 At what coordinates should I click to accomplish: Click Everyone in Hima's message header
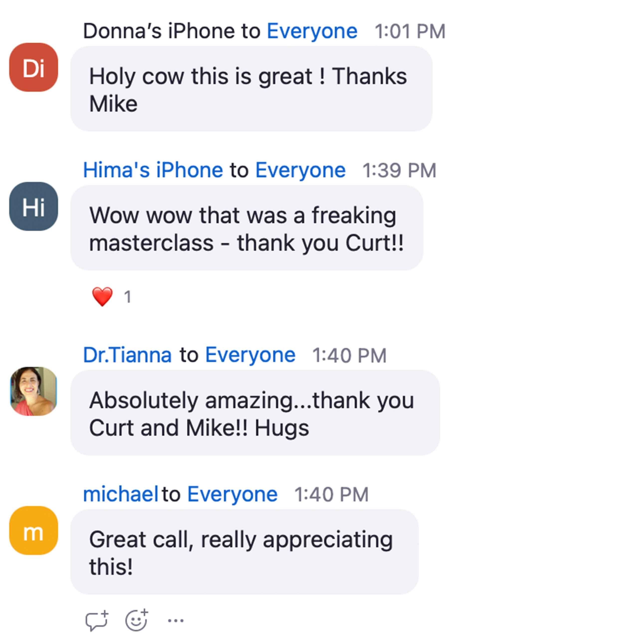coord(300,170)
